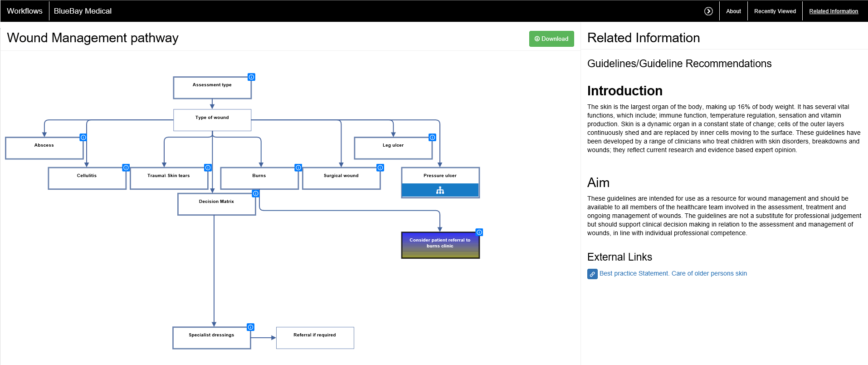
Task: Open info icon on Specialist dressings node
Action: point(250,327)
